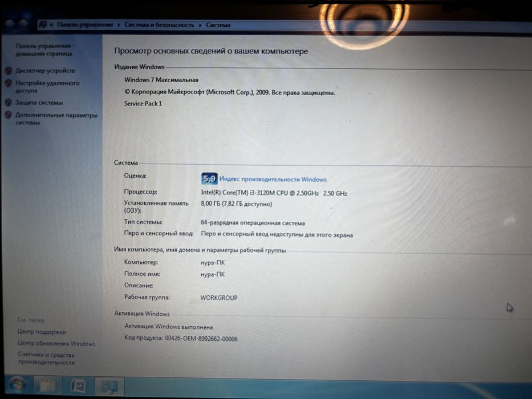Click Система и безопасность breadcrumb segment
Viewport: 532px width, 399px height.
(x=160, y=25)
